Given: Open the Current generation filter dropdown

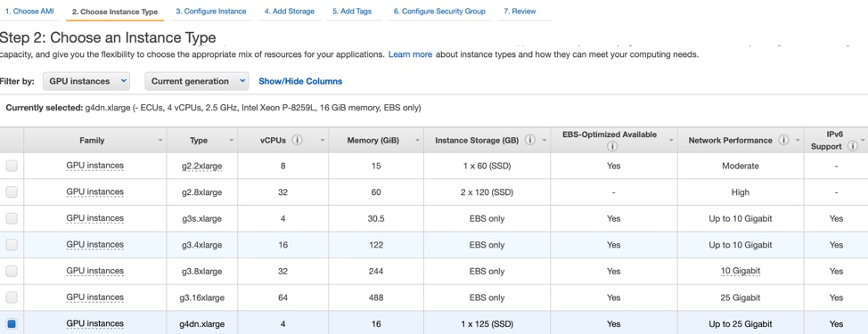Looking at the screenshot, I should point(197,81).
